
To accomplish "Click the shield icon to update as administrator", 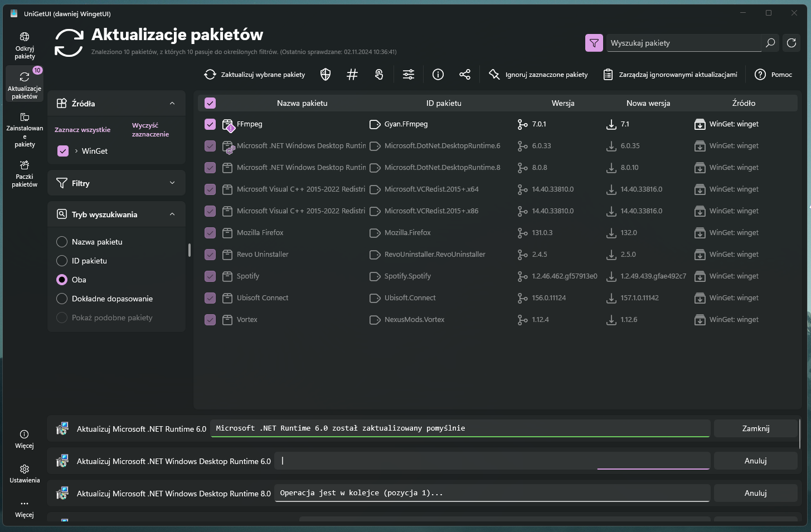I will pyautogui.click(x=326, y=75).
